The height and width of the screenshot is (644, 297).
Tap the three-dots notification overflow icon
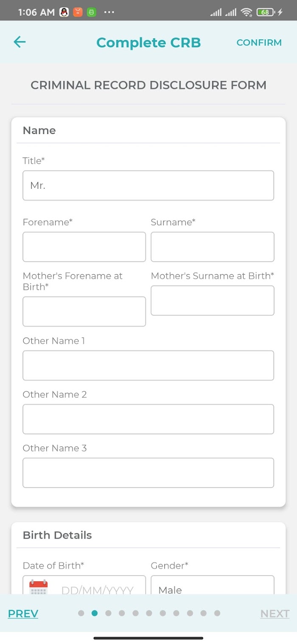pos(109,12)
